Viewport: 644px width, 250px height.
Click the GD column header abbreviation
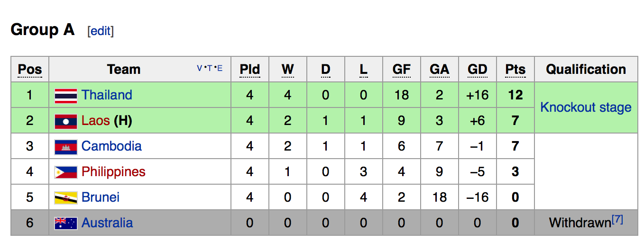click(x=477, y=70)
